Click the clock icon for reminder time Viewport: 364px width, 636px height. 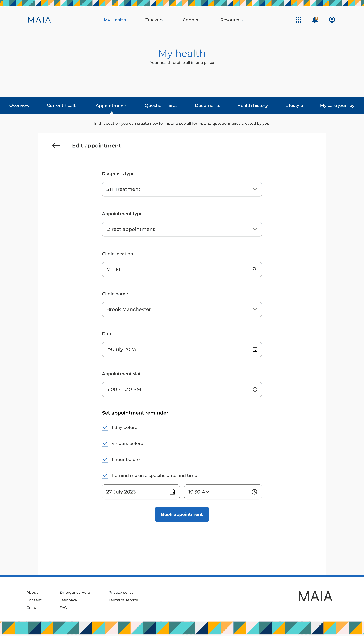[x=254, y=492]
